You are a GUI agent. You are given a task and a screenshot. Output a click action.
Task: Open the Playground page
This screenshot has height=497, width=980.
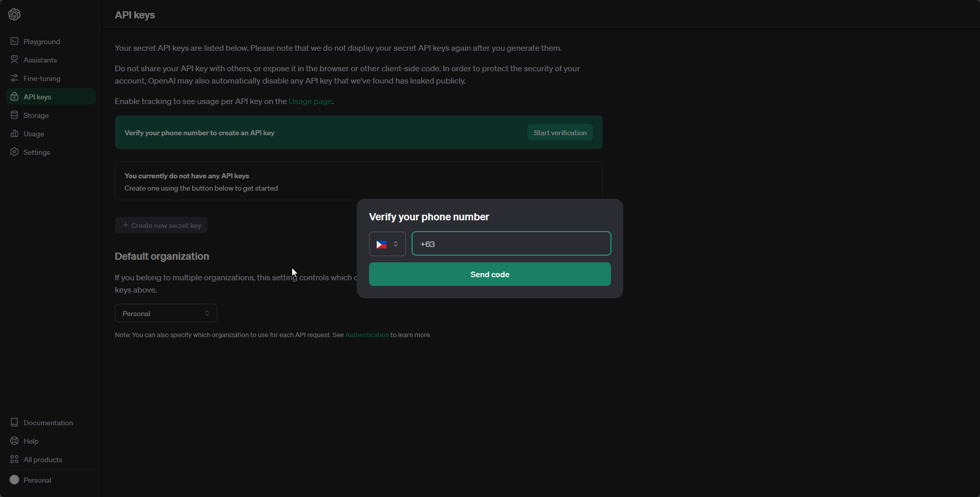click(x=51, y=42)
